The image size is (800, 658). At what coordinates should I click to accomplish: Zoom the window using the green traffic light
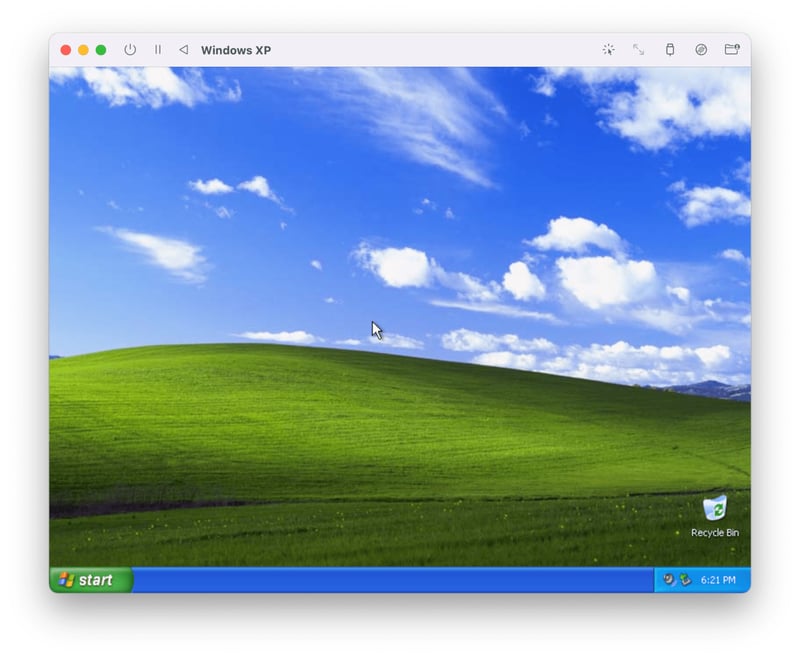click(x=98, y=48)
